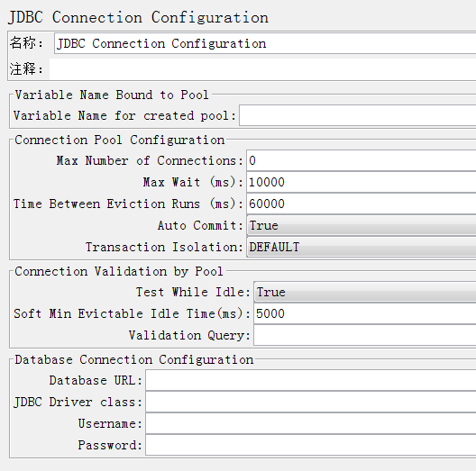Focus the Password input field
The image size is (476, 471).
311,445
